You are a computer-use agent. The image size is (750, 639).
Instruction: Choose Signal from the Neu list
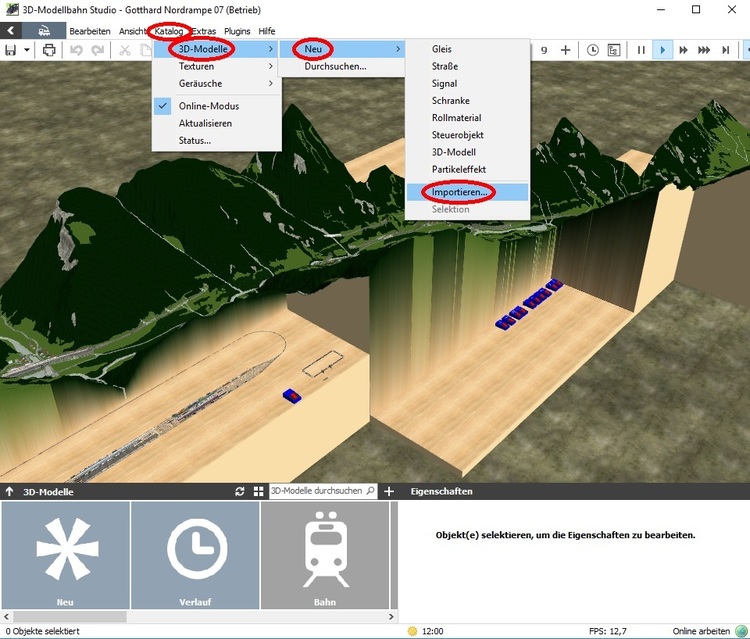point(467,83)
